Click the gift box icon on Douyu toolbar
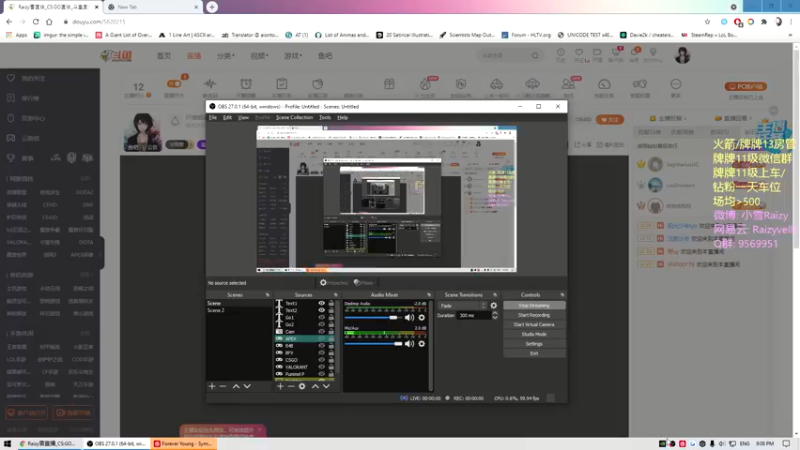This screenshot has height=450, width=800. [x=389, y=84]
